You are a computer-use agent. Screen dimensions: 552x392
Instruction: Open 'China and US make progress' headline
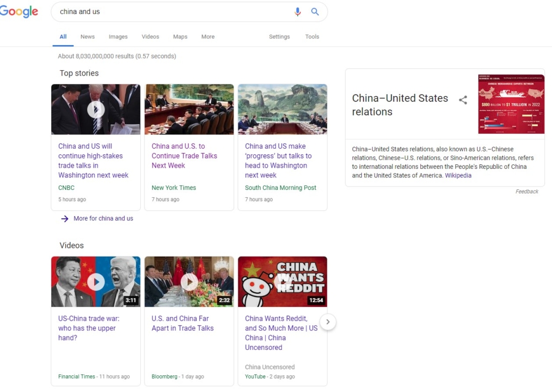pyautogui.click(x=278, y=161)
